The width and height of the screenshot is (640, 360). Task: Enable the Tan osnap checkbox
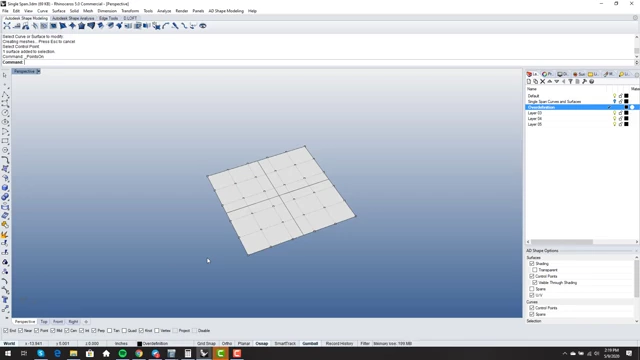point(109,331)
